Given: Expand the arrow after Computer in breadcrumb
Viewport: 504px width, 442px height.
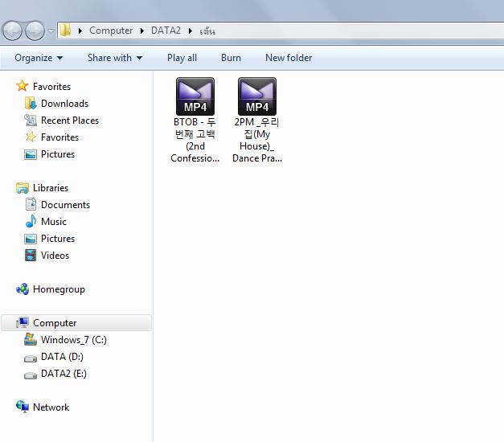Looking at the screenshot, I should click(141, 31).
